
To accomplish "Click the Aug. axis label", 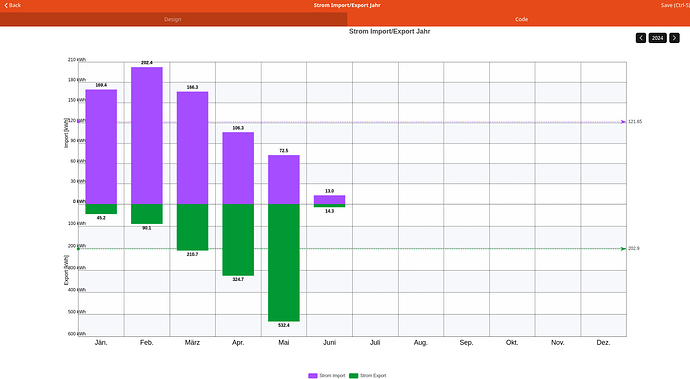I will (421, 342).
